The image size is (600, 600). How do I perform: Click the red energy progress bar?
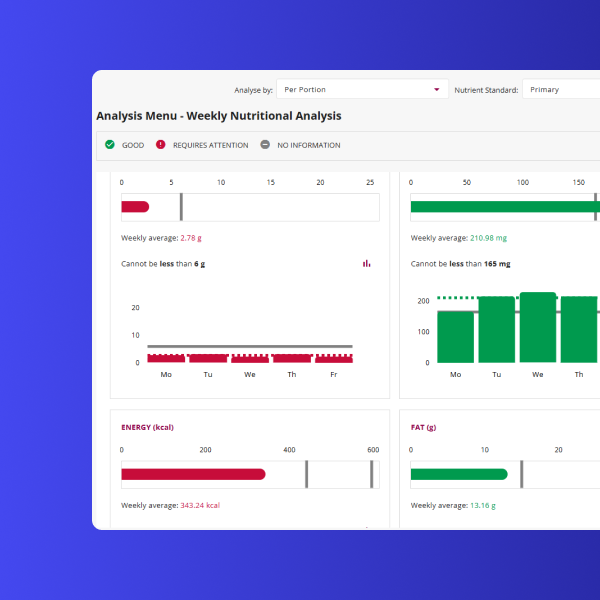[x=193, y=474]
